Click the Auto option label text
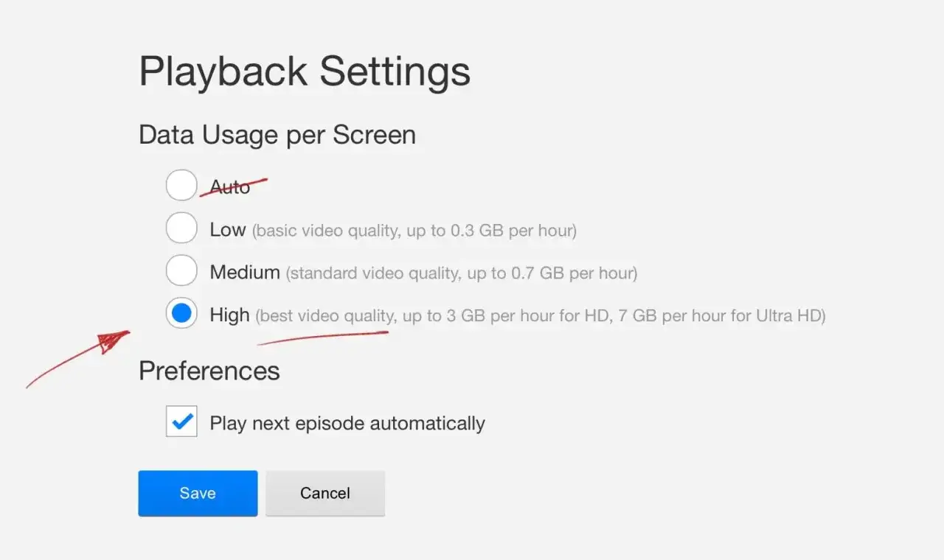Viewport: 944px width, 560px height. coord(229,186)
